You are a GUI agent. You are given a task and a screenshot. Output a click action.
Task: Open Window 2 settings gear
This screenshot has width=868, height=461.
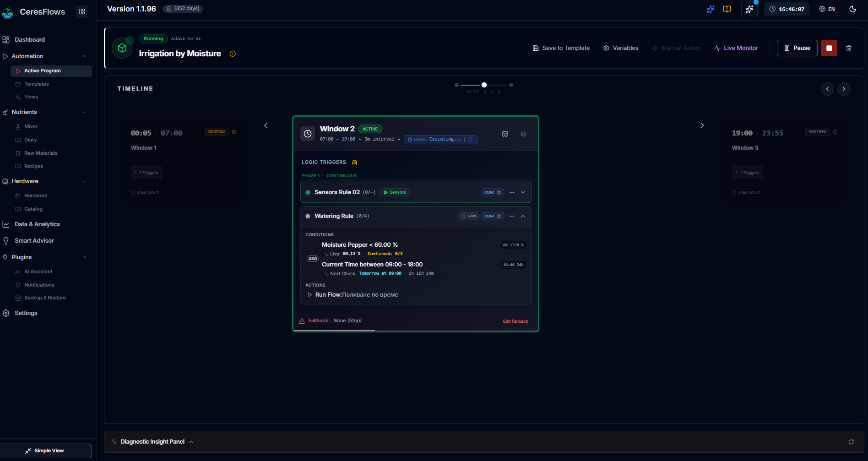pos(523,134)
